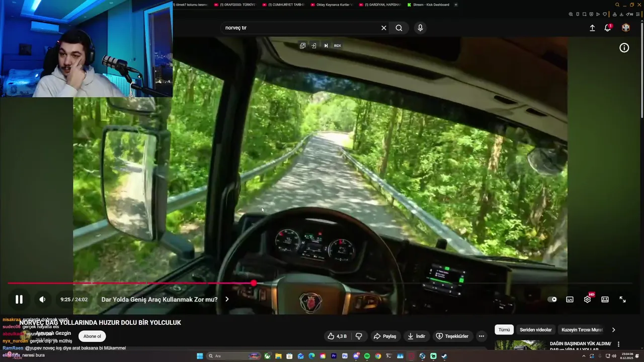Open Microsoft Edge from taskbar
Screen dimensions: 644x362
[311, 356]
